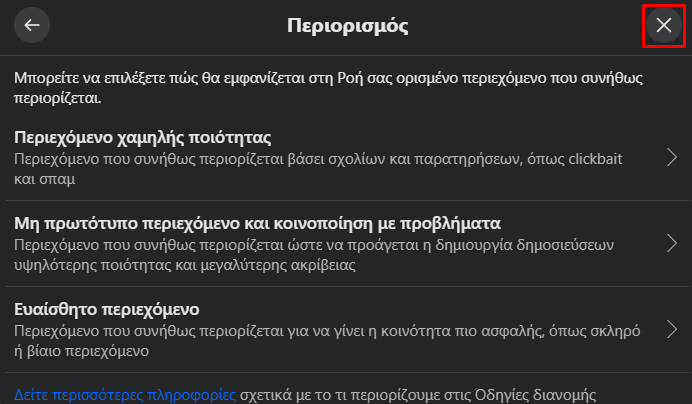Follow the Δείτε περισσότερες πληροφορίες link
This screenshot has height=404, width=692.
click(x=125, y=394)
